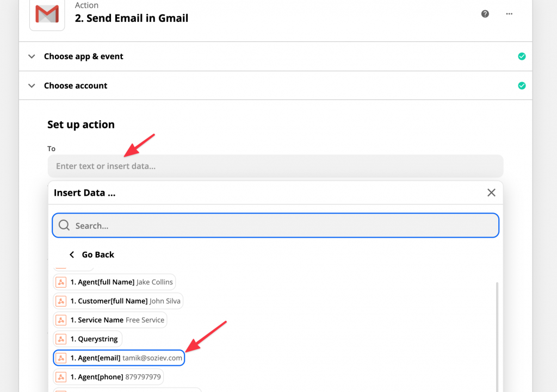
Task: Click the Gmail app icon
Action: pyautogui.click(x=47, y=14)
